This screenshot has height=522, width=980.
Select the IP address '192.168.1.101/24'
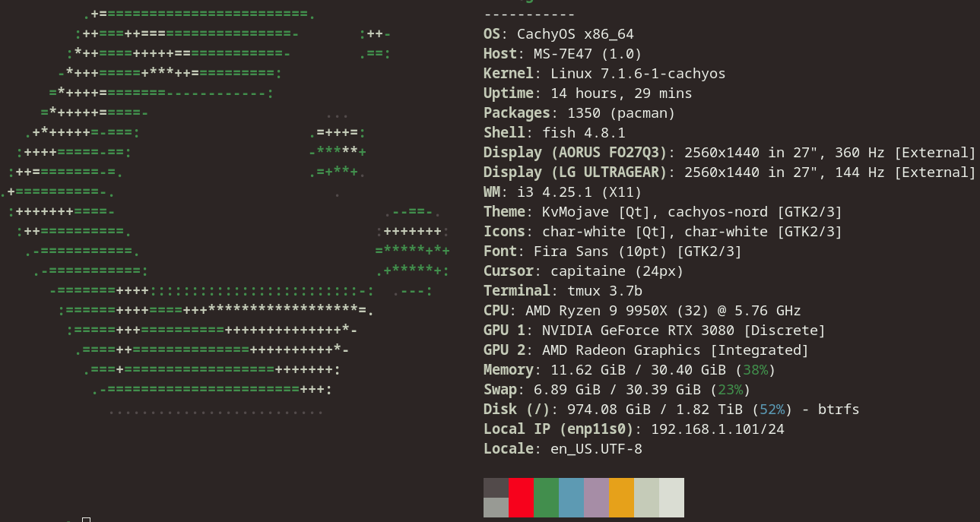click(x=718, y=429)
